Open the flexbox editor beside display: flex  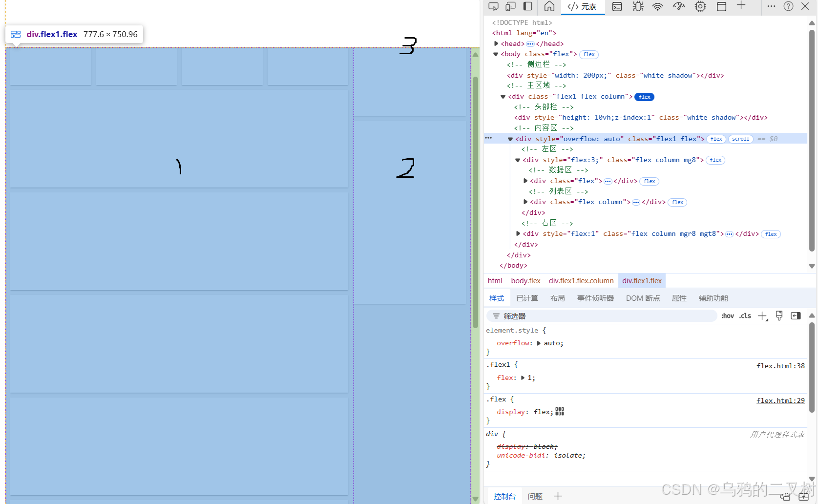(559, 411)
